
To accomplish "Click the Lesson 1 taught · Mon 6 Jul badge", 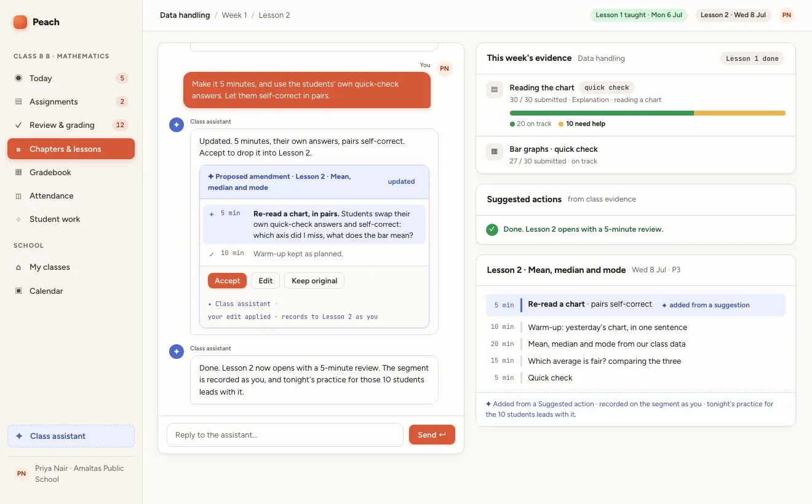I will 639,15.
